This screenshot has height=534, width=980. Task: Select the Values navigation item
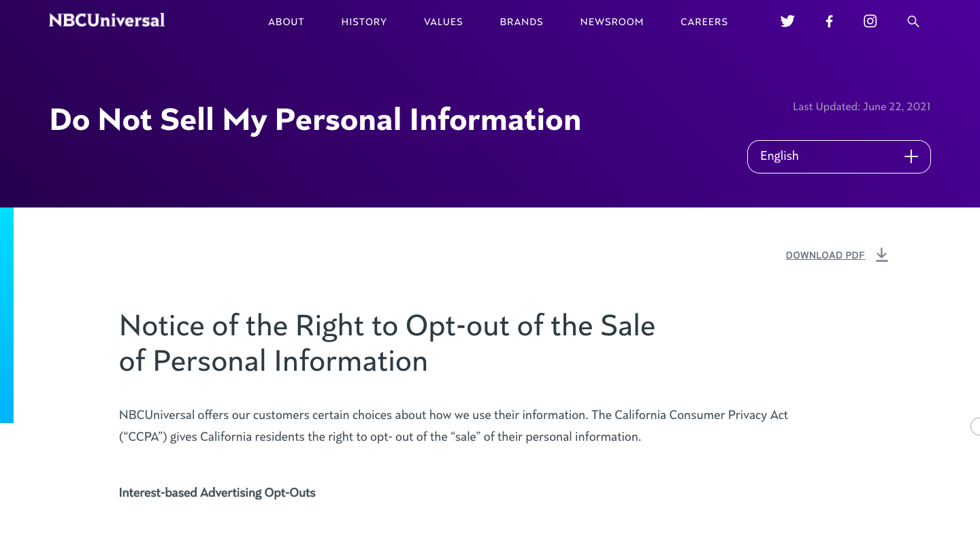click(x=443, y=22)
